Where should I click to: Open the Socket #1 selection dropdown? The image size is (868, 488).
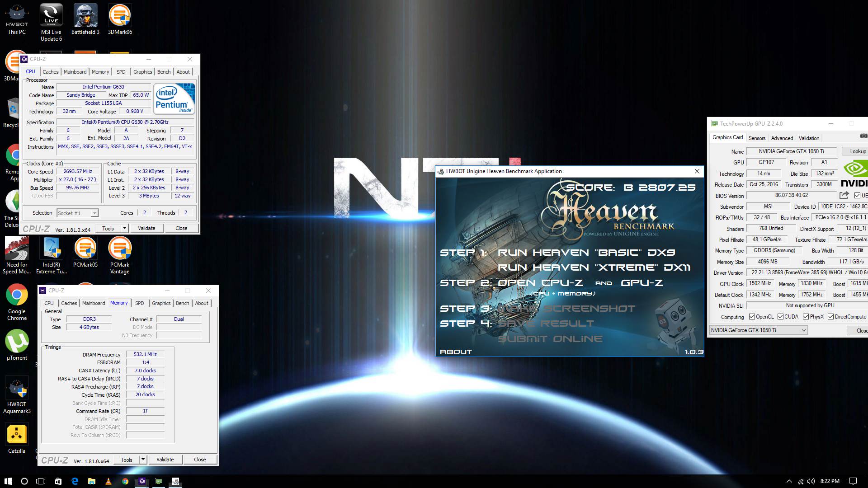pyautogui.click(x=78, y=213)
